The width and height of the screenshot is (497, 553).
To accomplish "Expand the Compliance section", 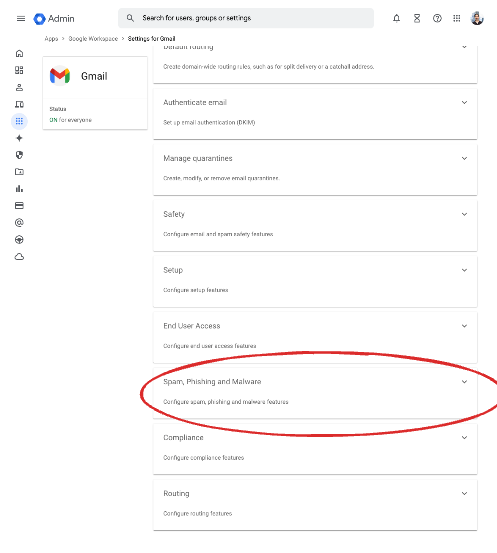I will (x=315, y=449).
